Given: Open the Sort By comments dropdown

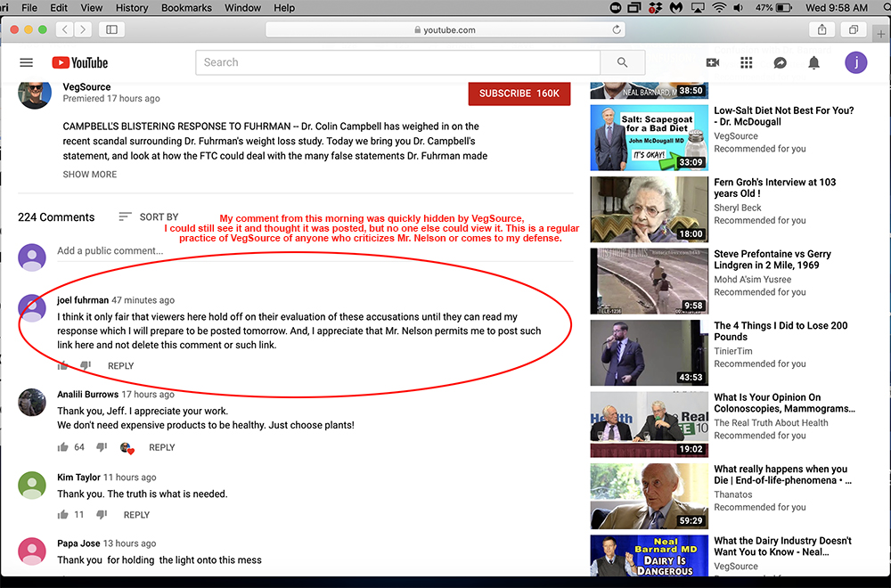Looking at the screenshot, I should click(x=149, y=216).
